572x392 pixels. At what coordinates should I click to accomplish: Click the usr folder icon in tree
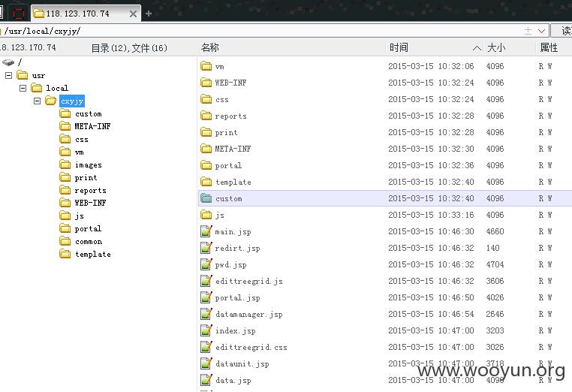tap(23, 75)
